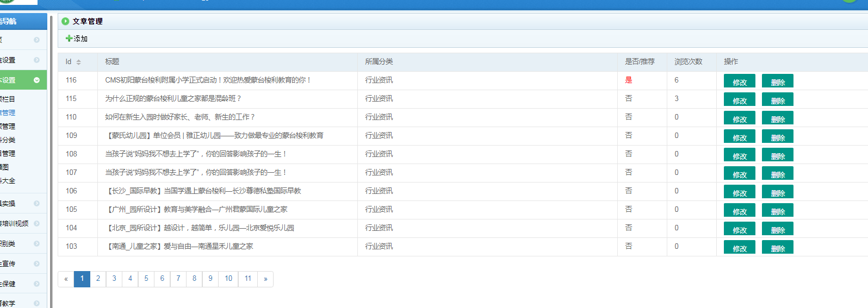The image size is (868, 308).
Task: Click the red 是 recommended value in row 116
Action: [x=629, y=80]
